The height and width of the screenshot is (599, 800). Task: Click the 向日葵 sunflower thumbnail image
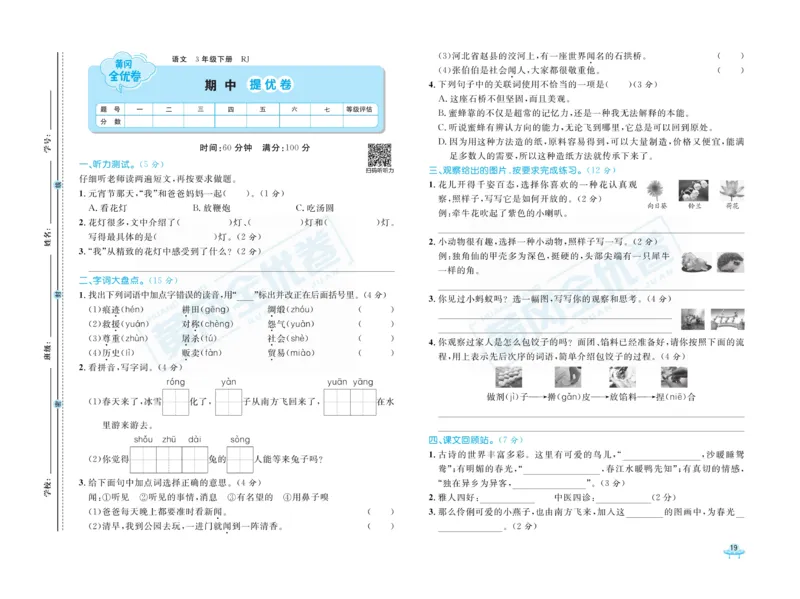pos(656,189)
